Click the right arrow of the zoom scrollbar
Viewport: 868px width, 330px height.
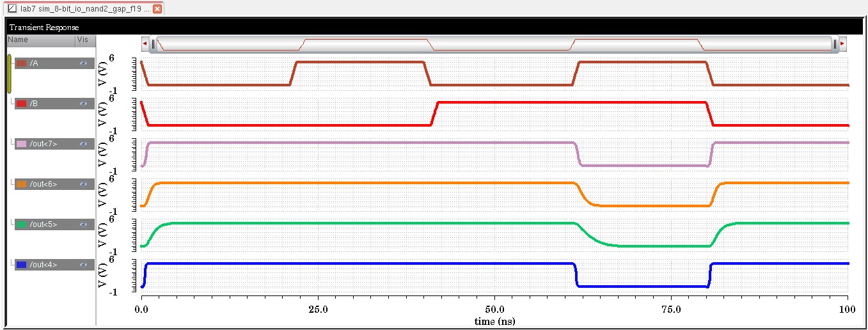(x=842, y=43)
